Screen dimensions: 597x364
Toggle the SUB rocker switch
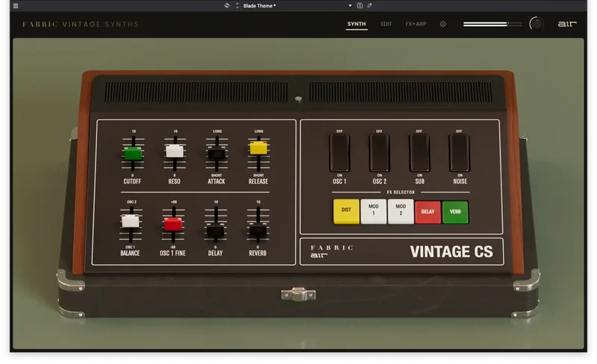click(x=419, y=153)
